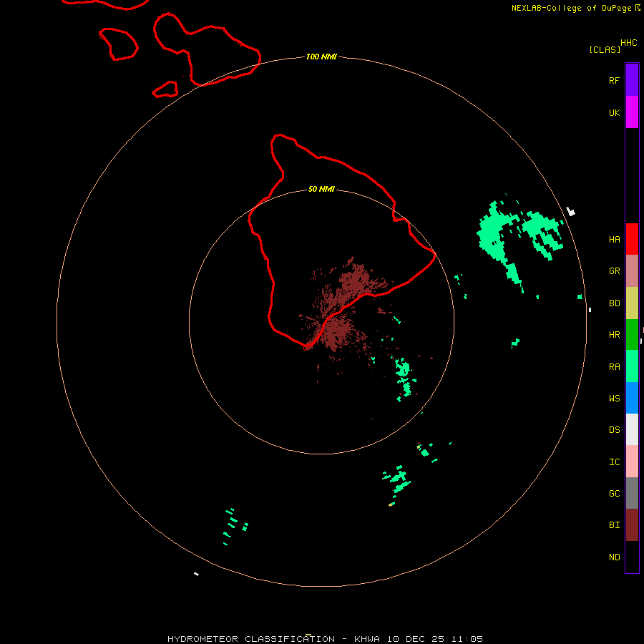Click the 100 NMI range ring label

click(x=321, y=57)
